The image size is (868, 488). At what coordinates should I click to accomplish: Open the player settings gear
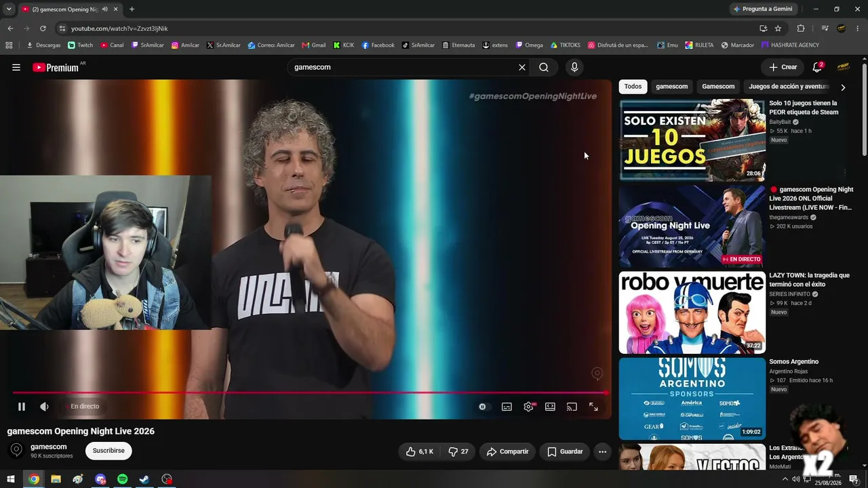tap(529, 407)
